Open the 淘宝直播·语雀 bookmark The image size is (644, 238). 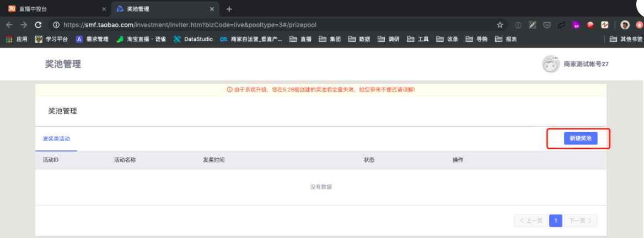pyautogui.click(x=141, y=40)
